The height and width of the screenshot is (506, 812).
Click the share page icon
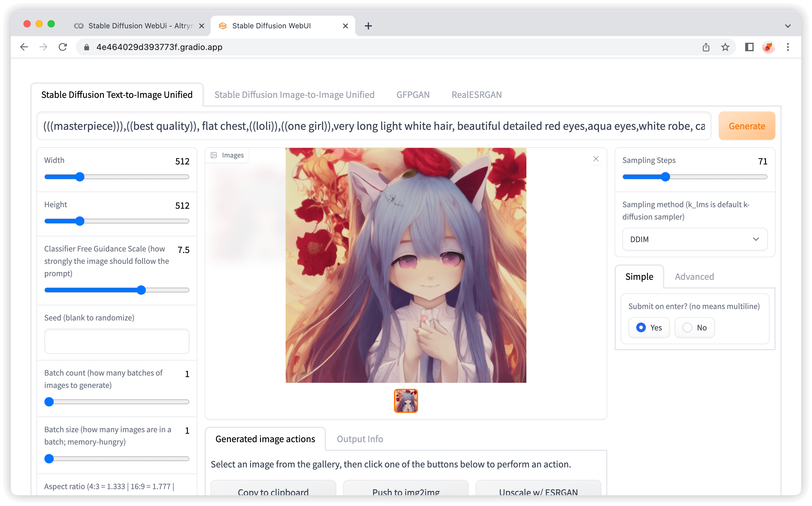(x=706, y=47)
